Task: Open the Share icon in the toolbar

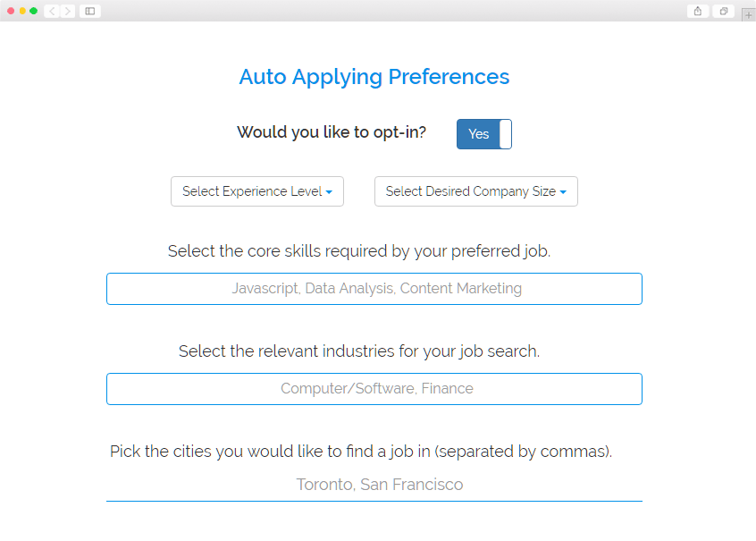Action: (698, 11)
